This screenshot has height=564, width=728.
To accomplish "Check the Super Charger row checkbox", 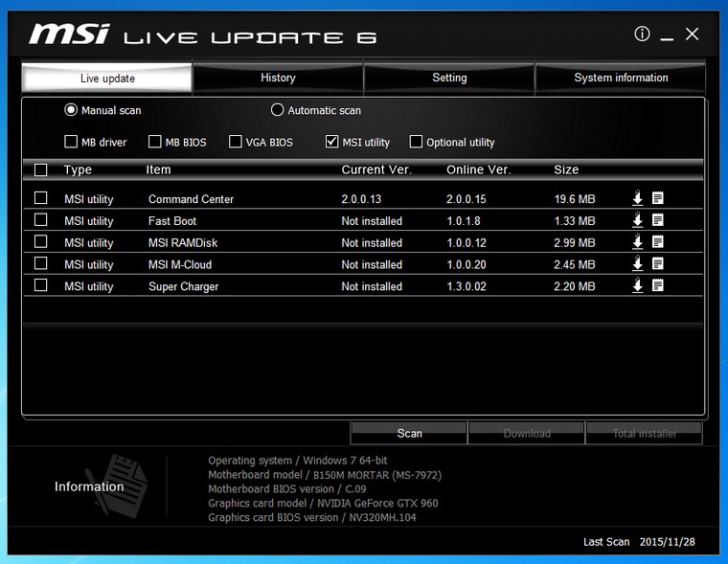I will coord(41,285).
